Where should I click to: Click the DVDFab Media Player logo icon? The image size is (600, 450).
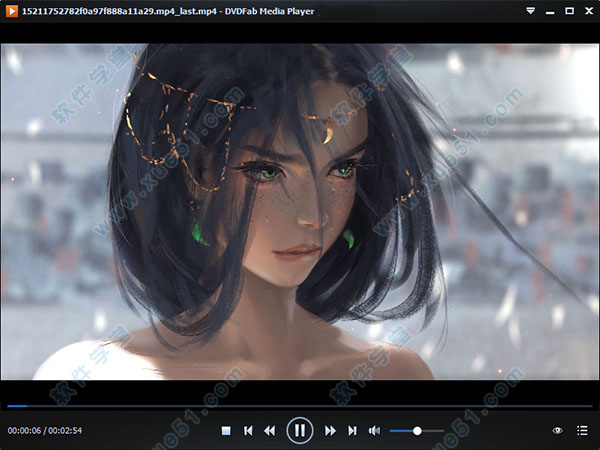[x=12, y=11]
